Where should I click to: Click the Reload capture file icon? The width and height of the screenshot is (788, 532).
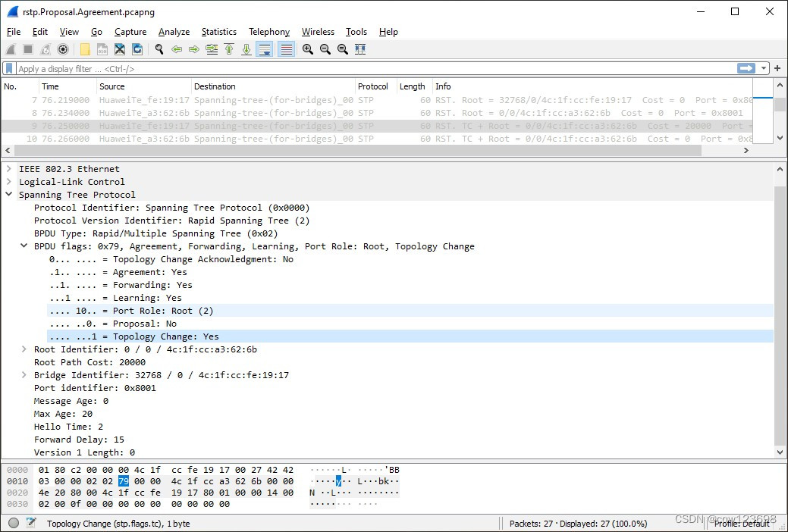pyautogui.click(x=137, y=49)
